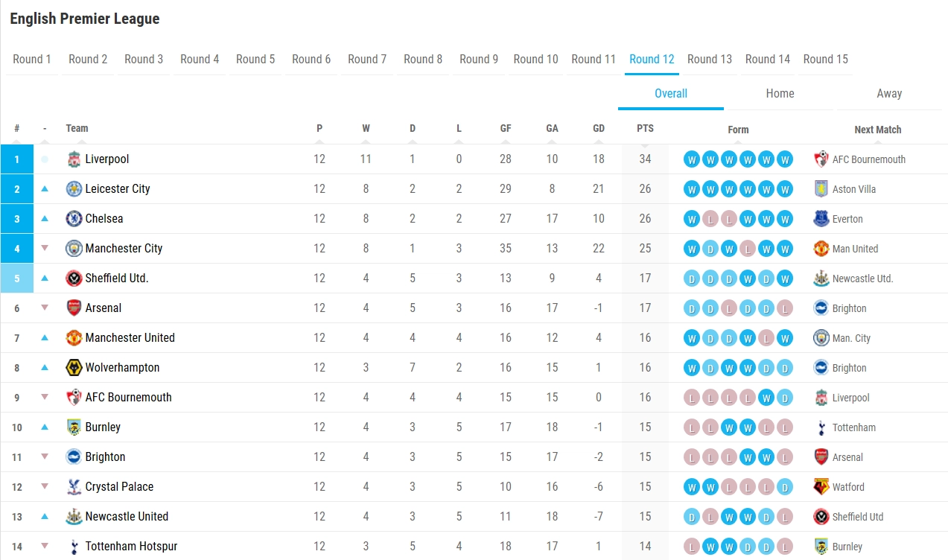Viewport: 948px width, 560px height.
Task: Open the Manchester United team link
Action: (x=130, y=338)
